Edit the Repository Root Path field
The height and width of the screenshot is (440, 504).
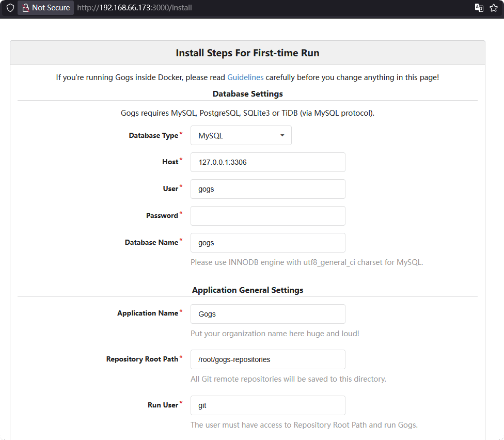click(x=267, y=359)
